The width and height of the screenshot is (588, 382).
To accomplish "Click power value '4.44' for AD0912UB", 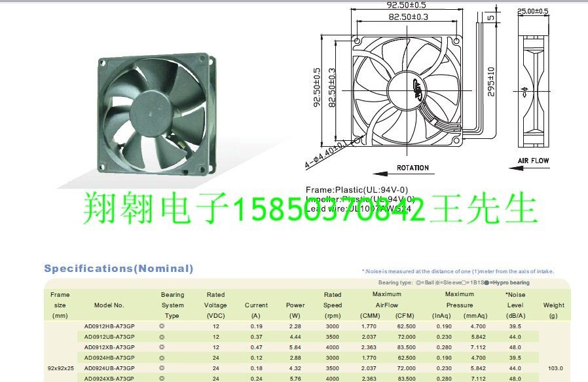I will point(295,337).
